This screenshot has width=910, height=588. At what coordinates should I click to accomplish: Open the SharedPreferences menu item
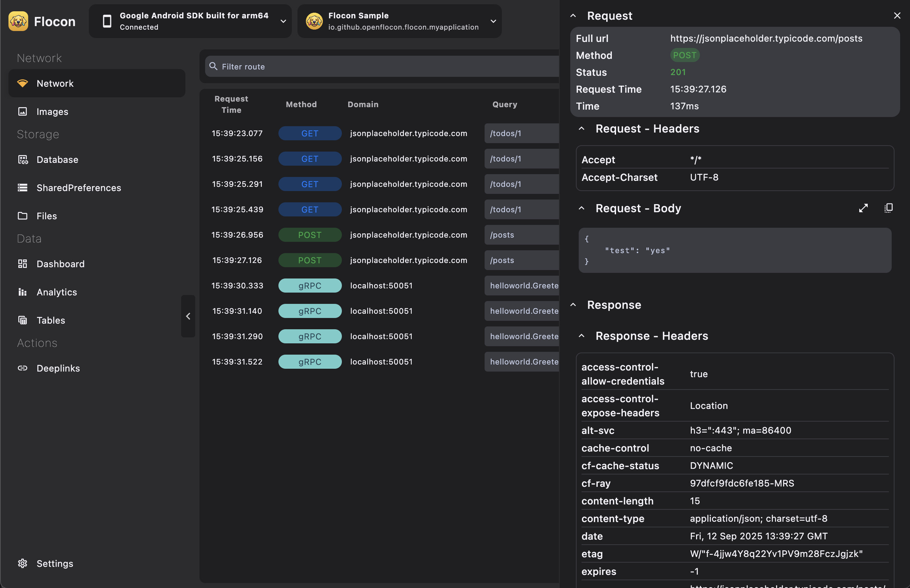pos(97,188)
